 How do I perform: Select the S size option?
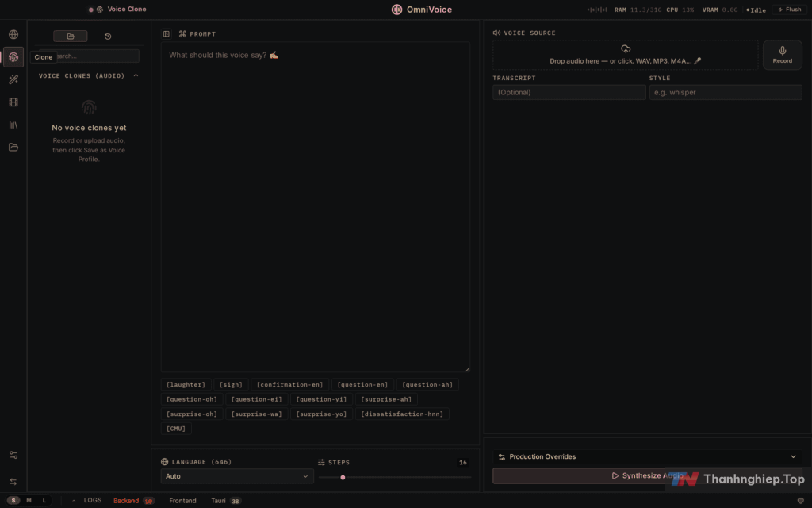13,500
